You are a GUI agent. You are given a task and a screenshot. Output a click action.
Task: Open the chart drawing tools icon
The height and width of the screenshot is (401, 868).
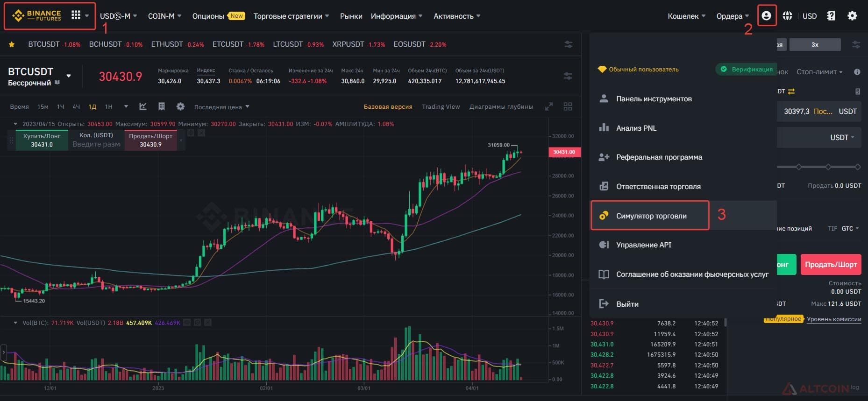[x=143, y=106]
